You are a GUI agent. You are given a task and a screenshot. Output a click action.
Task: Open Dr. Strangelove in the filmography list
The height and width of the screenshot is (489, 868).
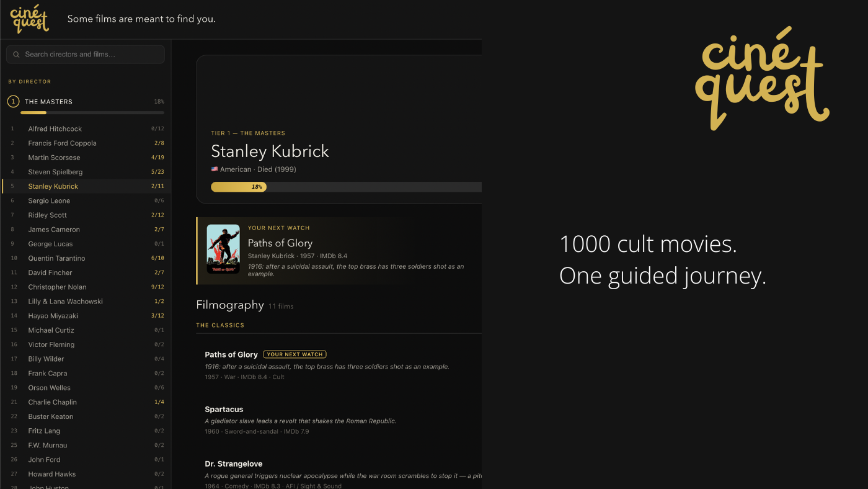(234, 464)
